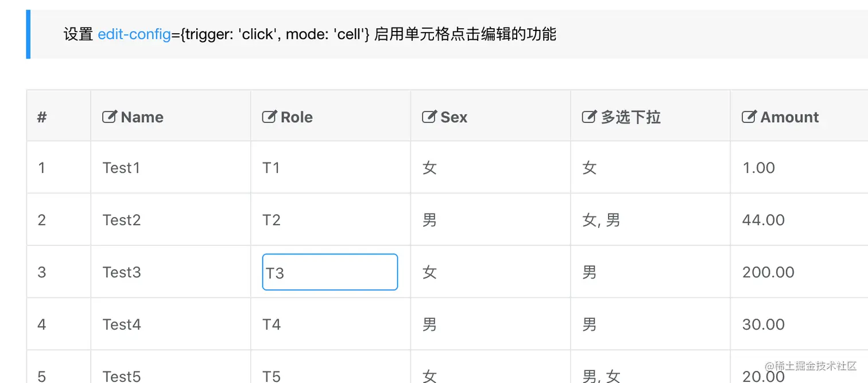
Task: Edit the amount cell showing 44.00
Action: click(x=763, y=220)
